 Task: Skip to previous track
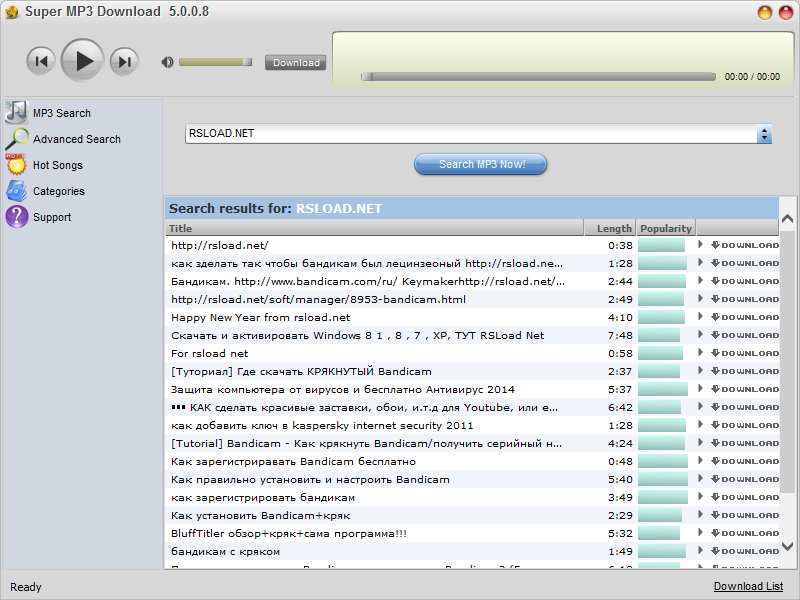point(41,62)
